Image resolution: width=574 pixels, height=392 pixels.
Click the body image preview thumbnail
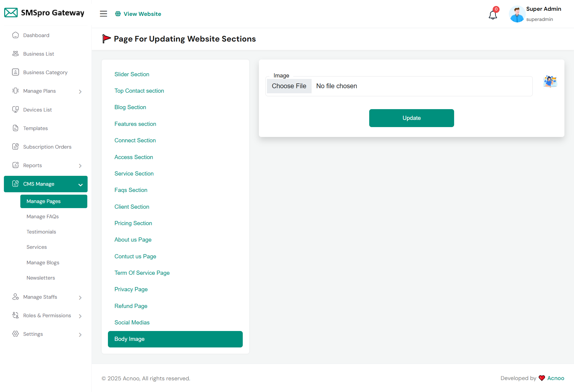(550, 81)
